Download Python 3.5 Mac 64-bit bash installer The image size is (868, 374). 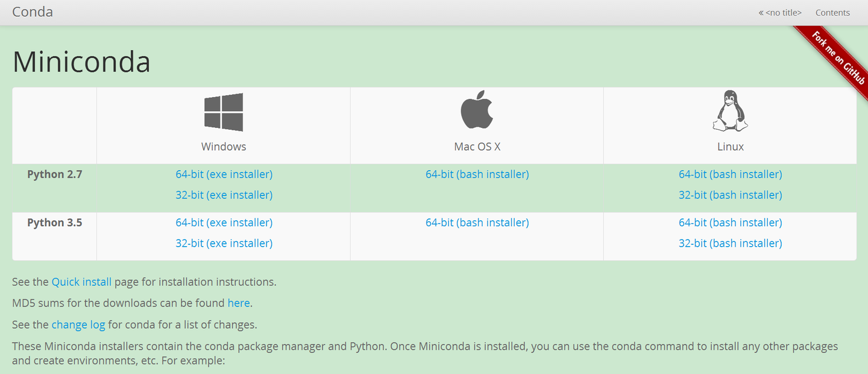click(x=477, y=223)
